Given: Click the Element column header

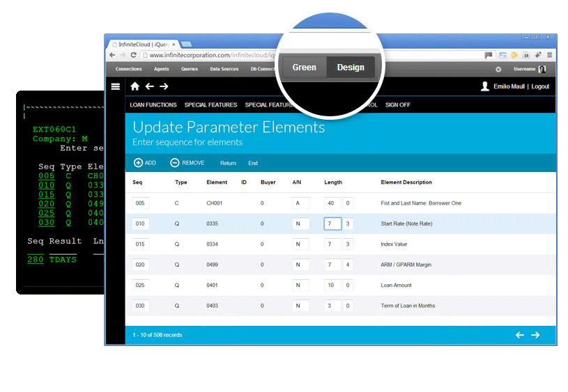Looking at the screenshot, I should coord(217,182).
